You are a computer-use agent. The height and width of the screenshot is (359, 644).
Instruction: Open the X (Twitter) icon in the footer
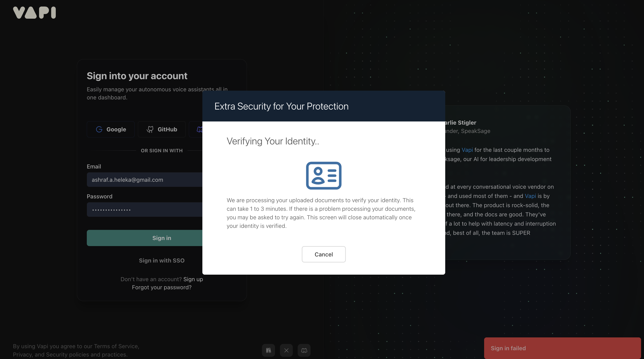(x=286, y=350)
